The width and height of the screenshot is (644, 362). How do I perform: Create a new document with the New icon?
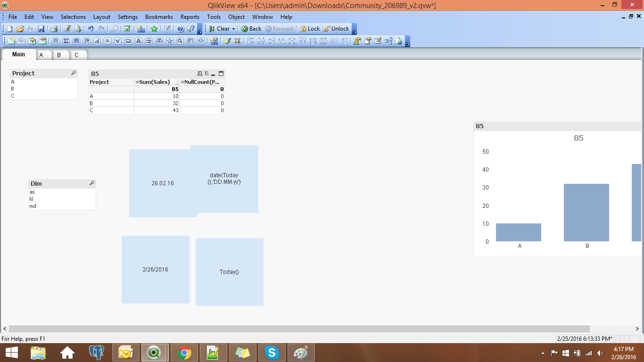click(9, 29)
